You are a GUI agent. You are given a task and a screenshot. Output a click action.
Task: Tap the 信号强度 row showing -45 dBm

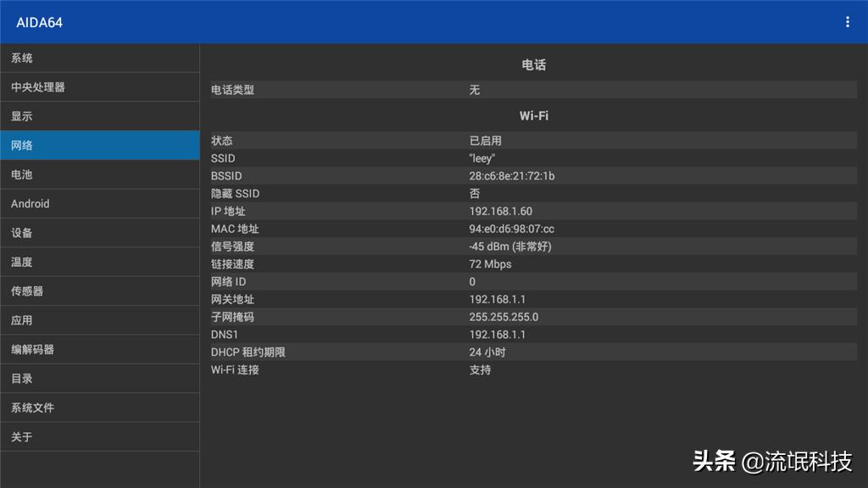pyautogui.click(x=534, y=247)
